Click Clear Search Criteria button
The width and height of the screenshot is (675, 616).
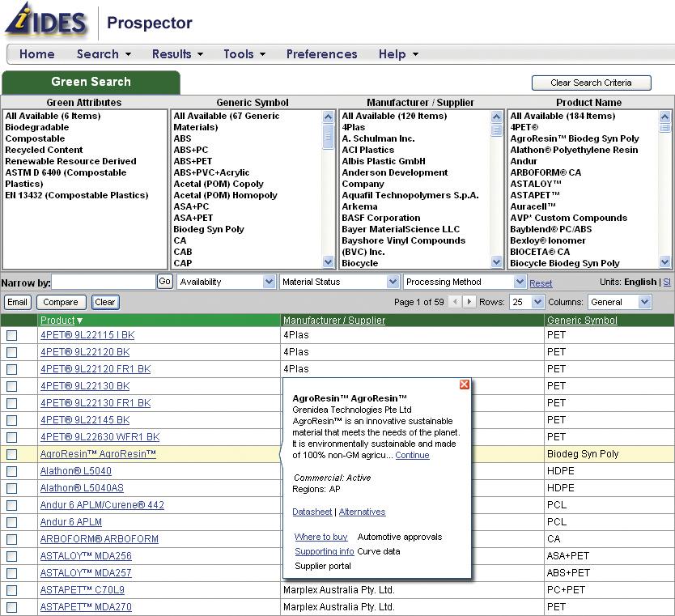[x=591, y=83]
